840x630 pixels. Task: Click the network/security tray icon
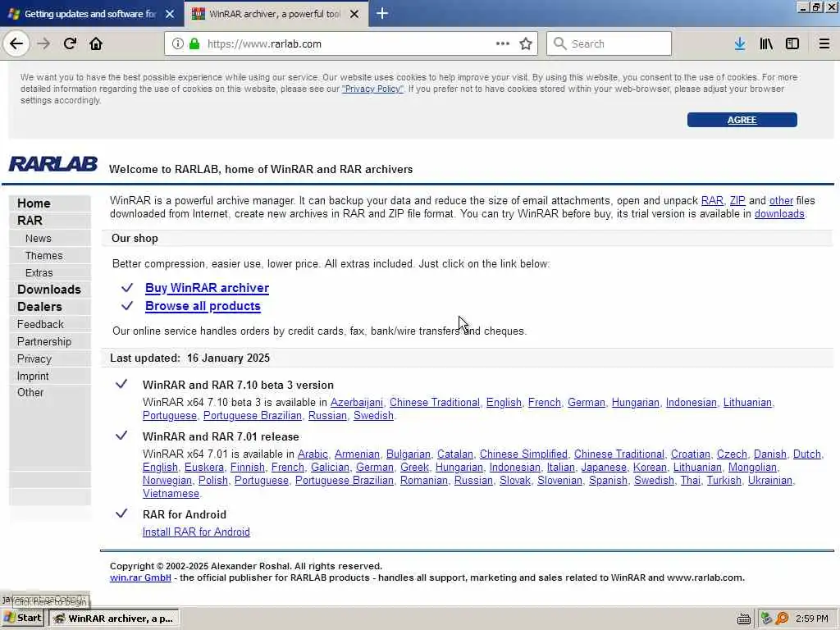click(767, 619)
